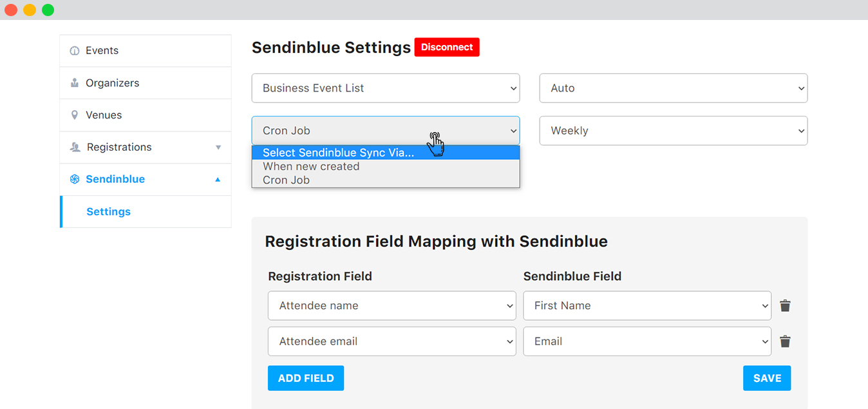Click the Sendinblue logo icon in sidebar

[x=75, y=179]
